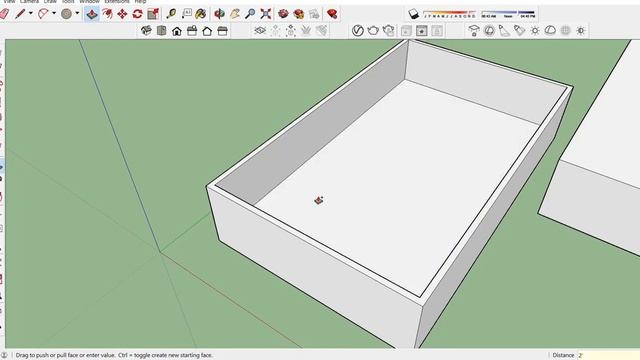Activate the Orbit tool
The width and height of the screenshot is (640, 360).
(x=219, y=14)
